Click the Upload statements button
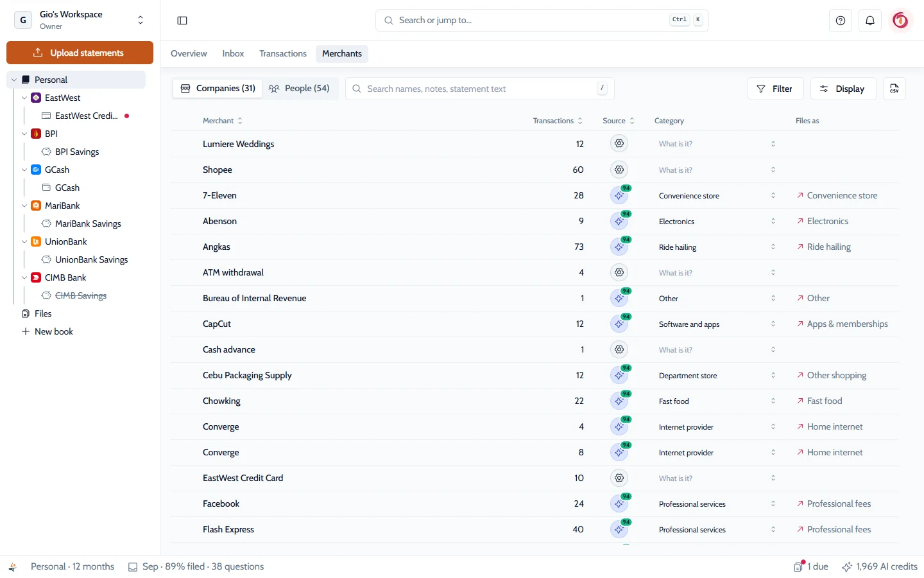The height and width of the screenshot is (578, 924). [80, 53]
